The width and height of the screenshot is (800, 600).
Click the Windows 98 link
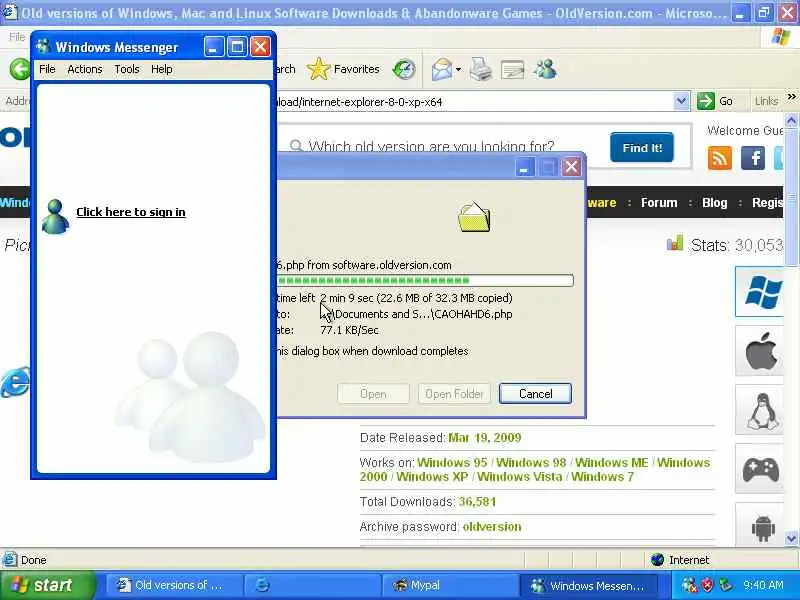point(531,462)
